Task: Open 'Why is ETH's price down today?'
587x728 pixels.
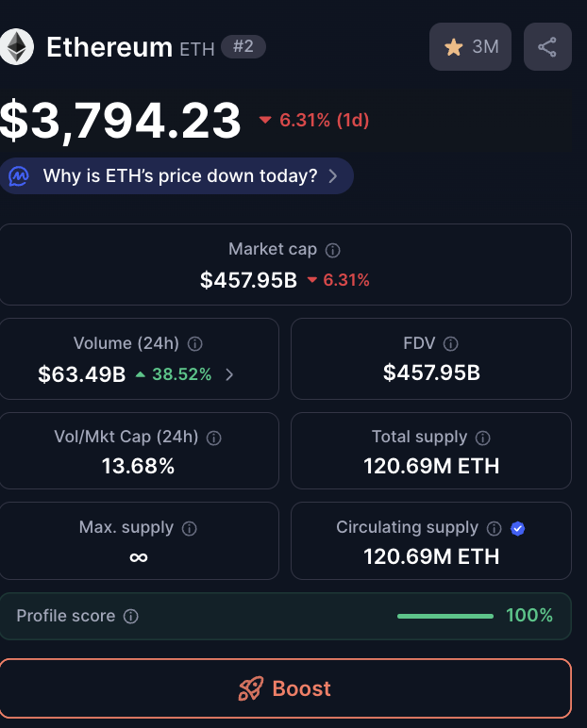Action: [x=179, y=176]
